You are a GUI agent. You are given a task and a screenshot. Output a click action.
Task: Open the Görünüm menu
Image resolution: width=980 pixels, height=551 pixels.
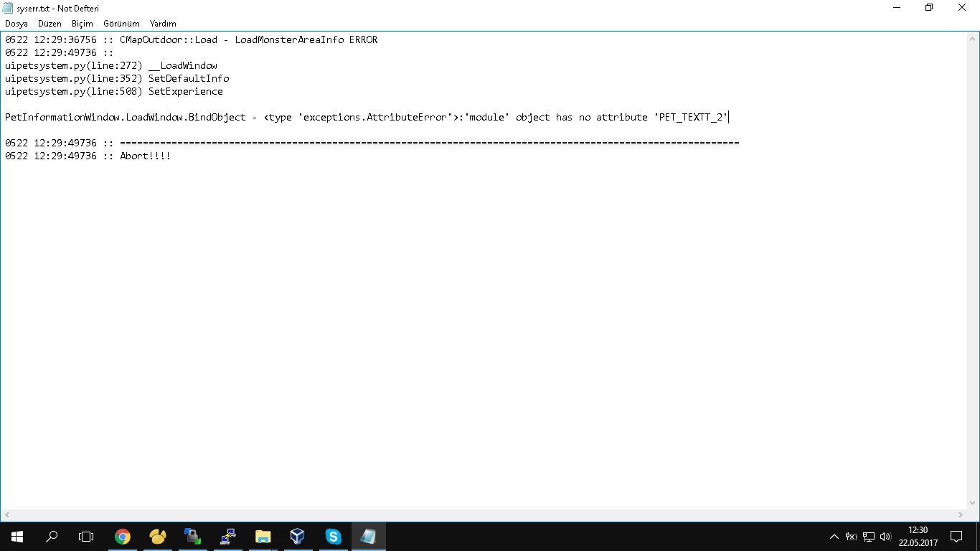click(121, 24)
